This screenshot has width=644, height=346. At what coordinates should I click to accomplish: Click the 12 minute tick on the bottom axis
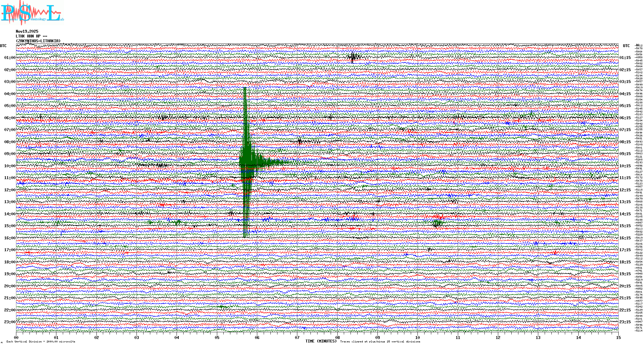coord(498,337)
